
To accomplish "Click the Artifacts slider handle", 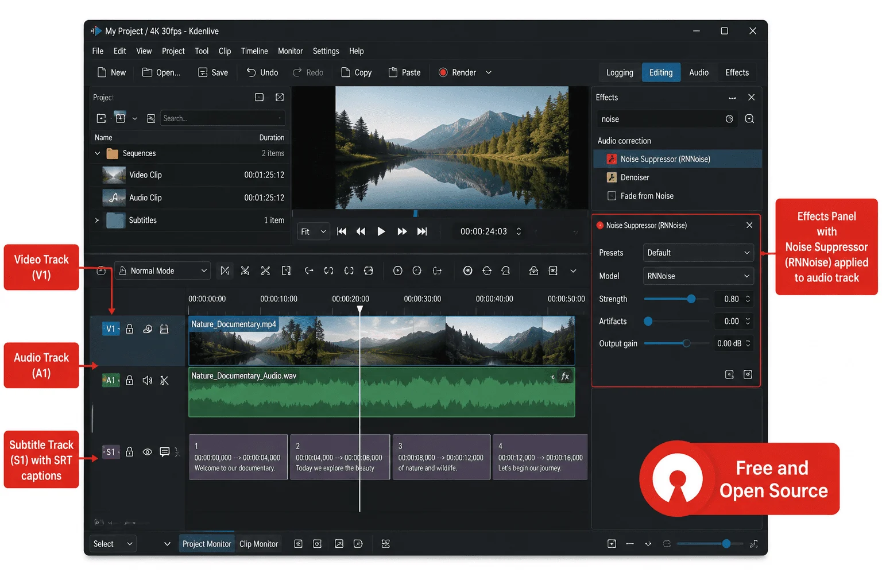I will (648, 322).
